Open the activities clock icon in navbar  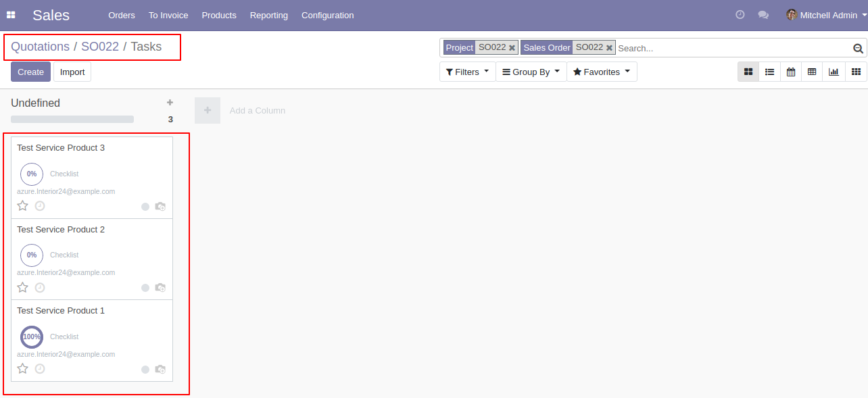tap(740, 15)
